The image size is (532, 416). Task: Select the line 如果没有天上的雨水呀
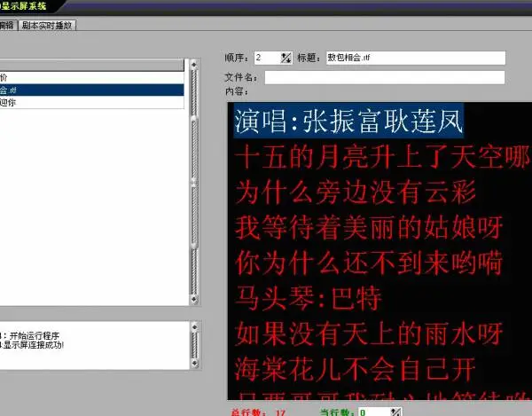(369, 334)
